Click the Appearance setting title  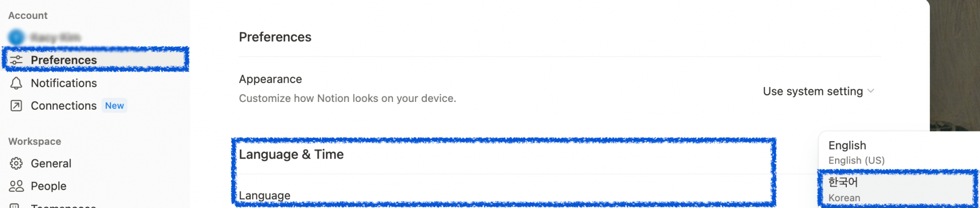tap(270, 79)
